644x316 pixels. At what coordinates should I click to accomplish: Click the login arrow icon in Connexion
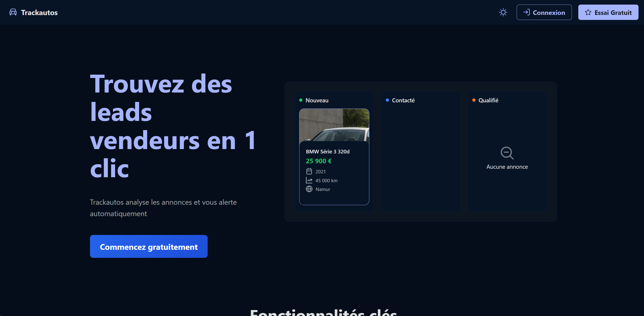527,12
